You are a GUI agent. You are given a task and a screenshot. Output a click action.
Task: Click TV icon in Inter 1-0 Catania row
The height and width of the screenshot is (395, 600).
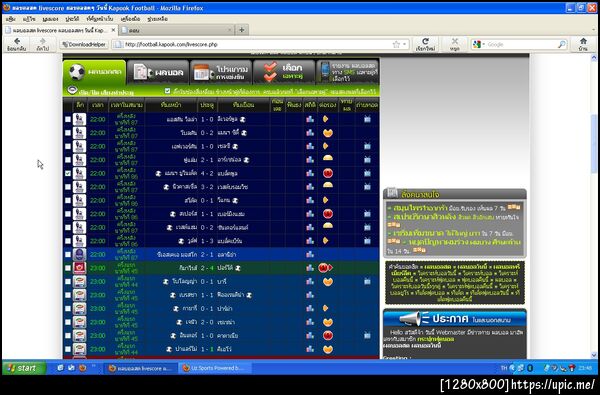367,335
